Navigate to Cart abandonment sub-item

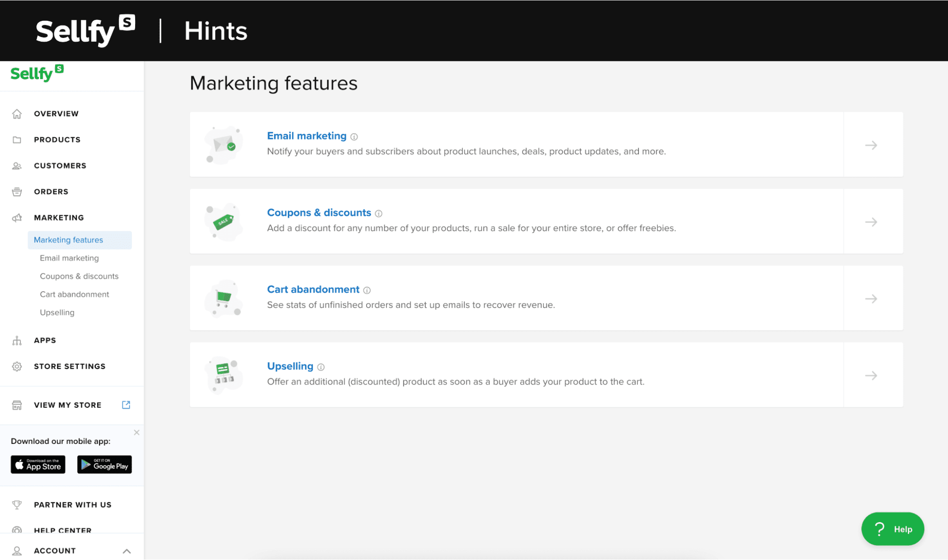tap(74, 294)
